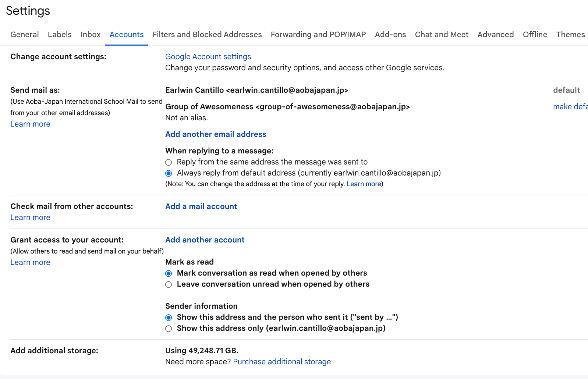Open Filters and Blocked Addresses tab
588x379 pixels.
(207, 35)
